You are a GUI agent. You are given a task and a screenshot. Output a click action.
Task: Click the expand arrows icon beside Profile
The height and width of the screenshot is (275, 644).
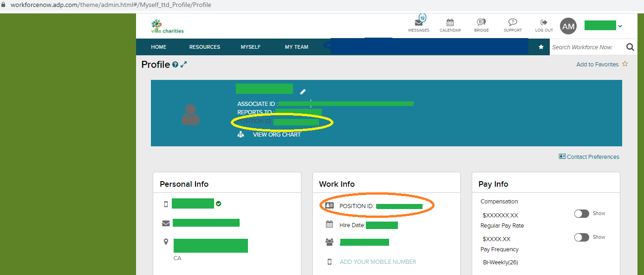click(x=183, y=65)
